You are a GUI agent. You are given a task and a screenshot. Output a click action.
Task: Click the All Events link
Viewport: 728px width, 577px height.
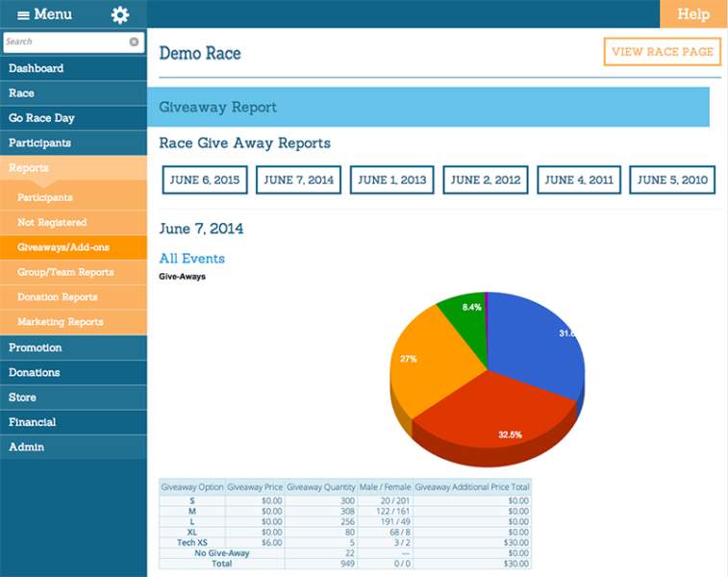point(191,259)
